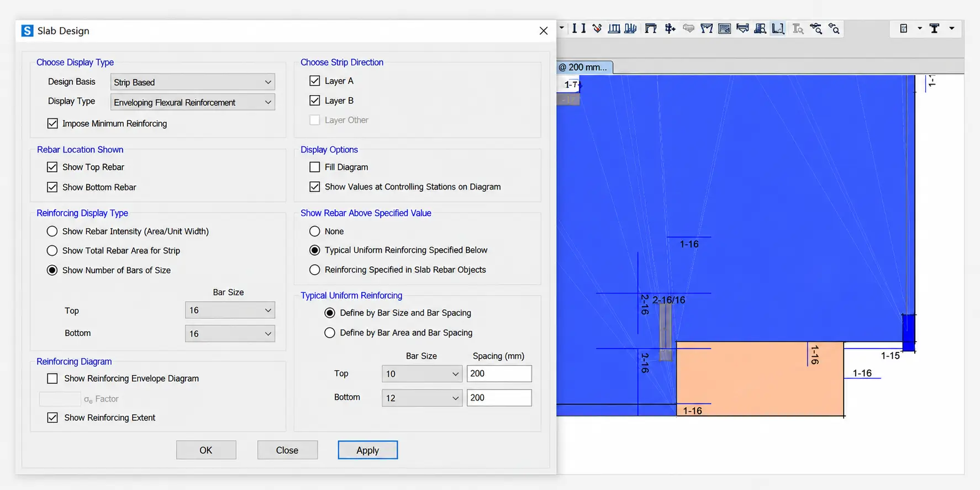This screenshot has width=980, height=490.
Task: Toggle the Layer B checkbox
Action: pyautogui.click(x=315, y=101)
